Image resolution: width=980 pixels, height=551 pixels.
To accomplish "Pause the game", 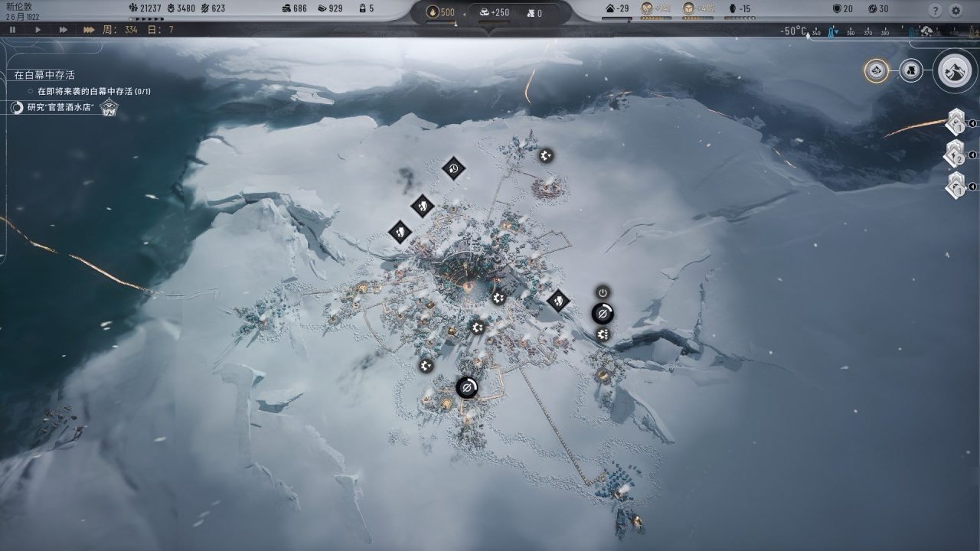I will [13, 30].
